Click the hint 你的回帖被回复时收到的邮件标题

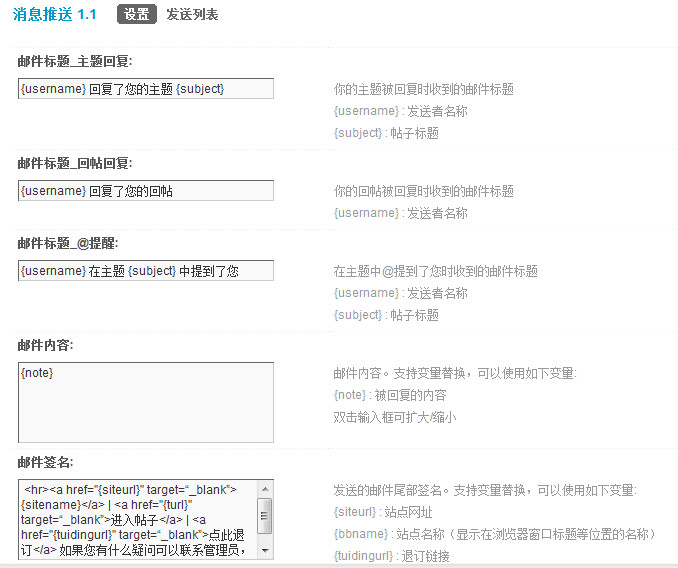[x=424, y=191]
